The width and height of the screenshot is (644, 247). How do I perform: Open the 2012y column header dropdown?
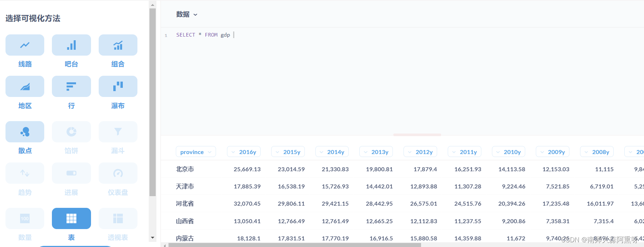[x=420, y=152]
